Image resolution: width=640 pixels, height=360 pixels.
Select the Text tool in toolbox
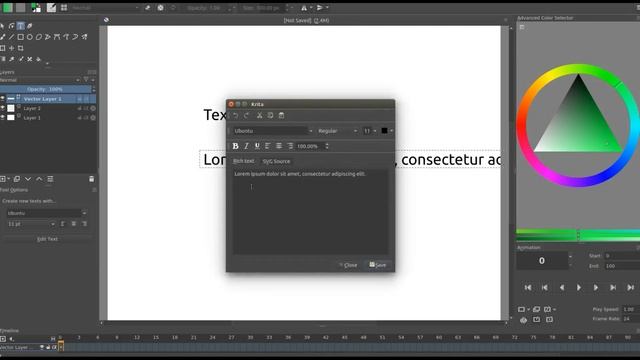(20, 26)
